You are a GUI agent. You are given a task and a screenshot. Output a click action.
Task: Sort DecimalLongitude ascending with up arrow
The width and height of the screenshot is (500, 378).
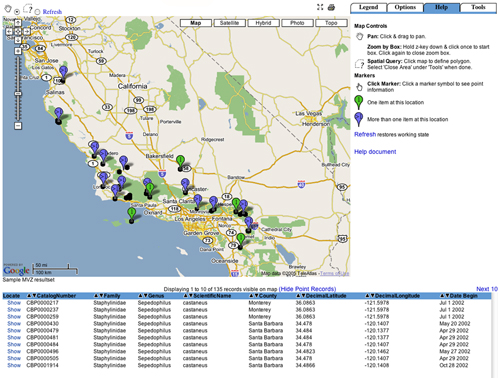coord(368,296)
